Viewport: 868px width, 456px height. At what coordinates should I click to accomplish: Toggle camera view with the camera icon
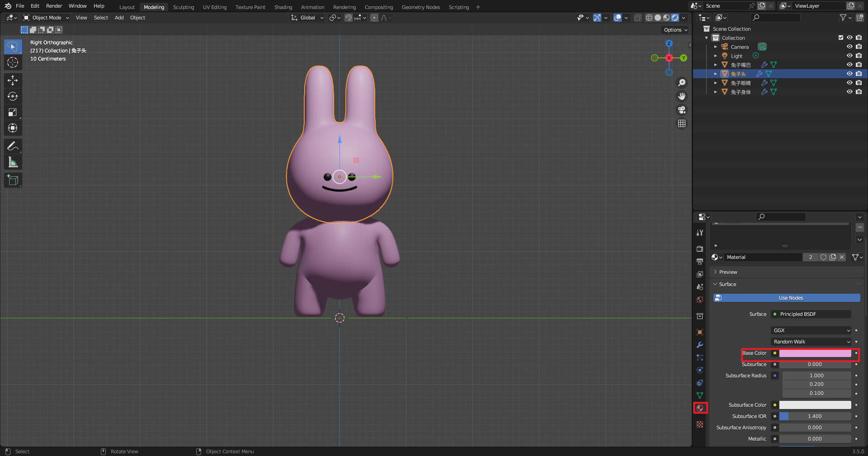pyautogui.click(x=682, y=110)
